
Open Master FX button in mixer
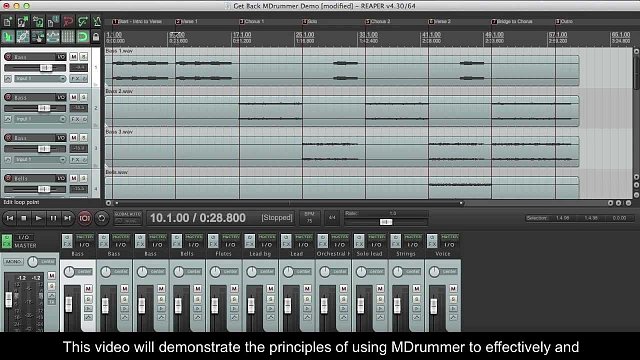[x=7, y=241]
